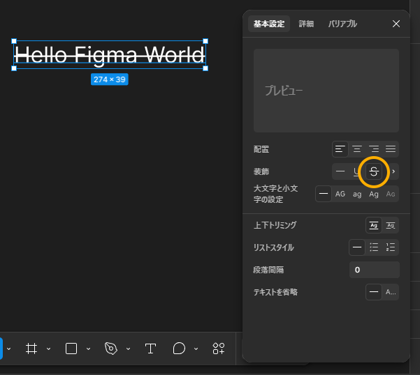Close the type details panel
Image resolution: width=420 pixels, height=375 pixels.
point(396,24)
